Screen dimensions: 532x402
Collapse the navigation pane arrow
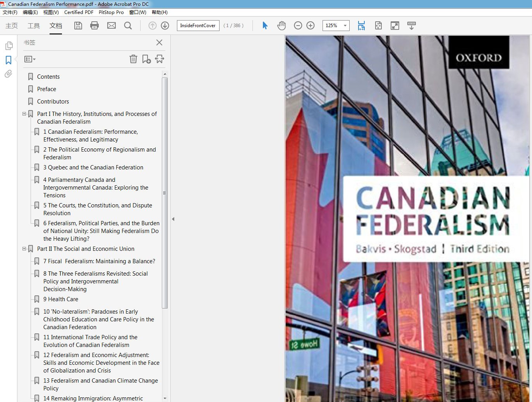tap(173, 219)
